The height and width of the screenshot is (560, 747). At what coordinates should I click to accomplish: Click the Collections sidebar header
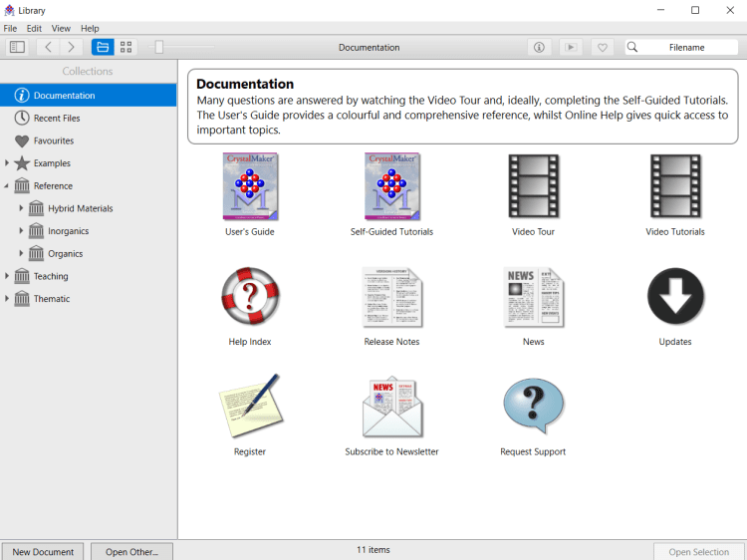pos(88,71)
